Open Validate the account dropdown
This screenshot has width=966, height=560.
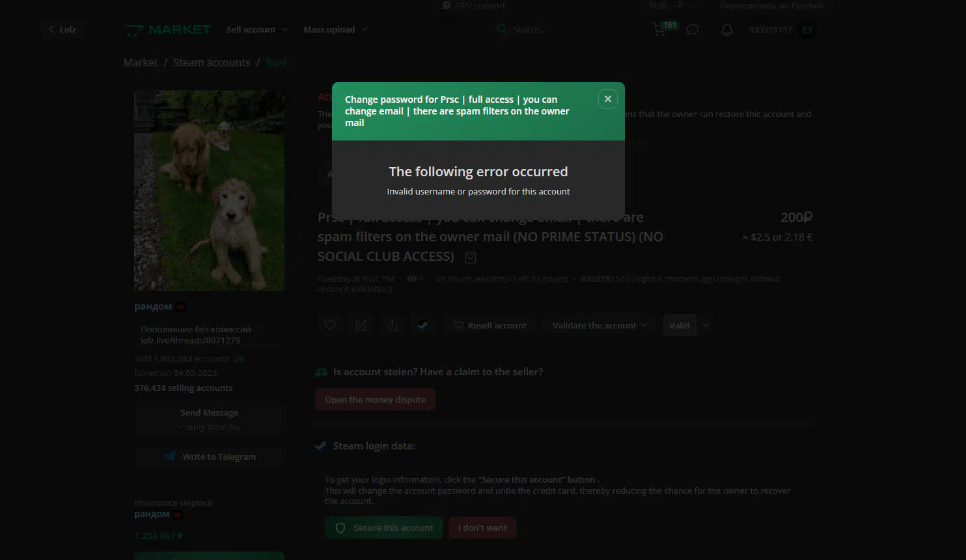(600, 325)
